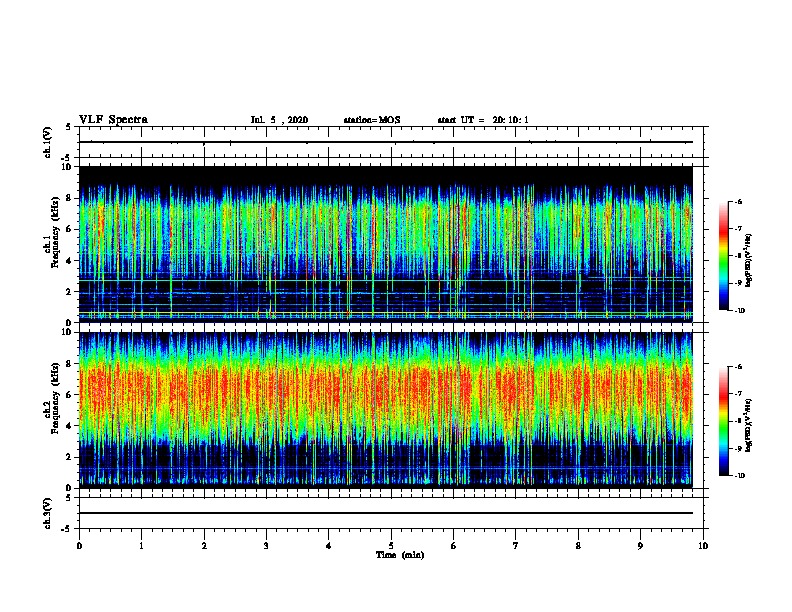This screenshot has height=612, width=792.
Task: Click the "ch.3(V)" waveform axis label
Action: [48, 513]
